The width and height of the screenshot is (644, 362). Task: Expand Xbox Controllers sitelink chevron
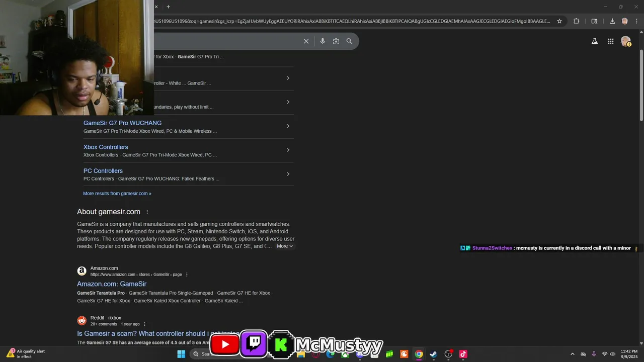coord(288,150)
